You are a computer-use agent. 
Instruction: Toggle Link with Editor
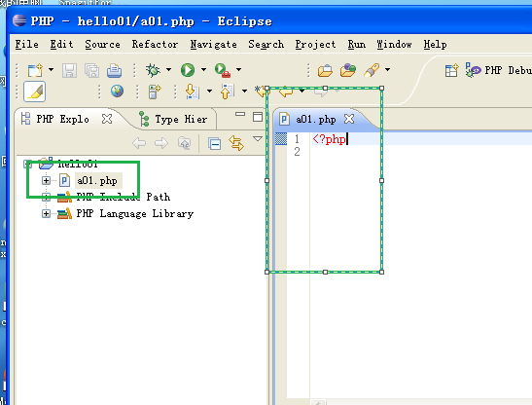[x=236, y=143]
